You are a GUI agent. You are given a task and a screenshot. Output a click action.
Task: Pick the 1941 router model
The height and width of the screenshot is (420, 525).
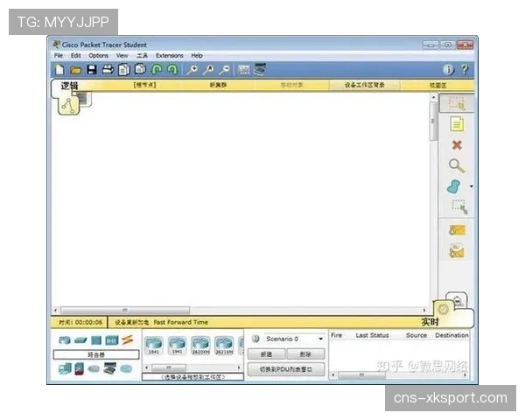click(177, 346)
